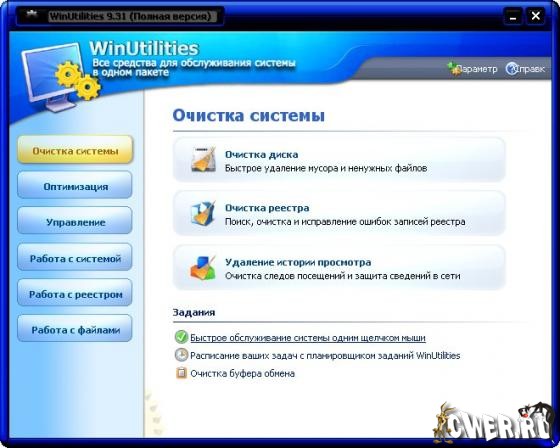
Task: Click the Очистка реестра cube icon
Action: 203,213
